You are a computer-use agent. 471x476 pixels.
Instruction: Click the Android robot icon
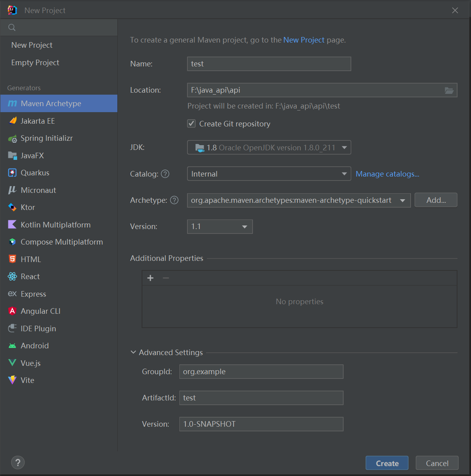click(x=12, y=346)
